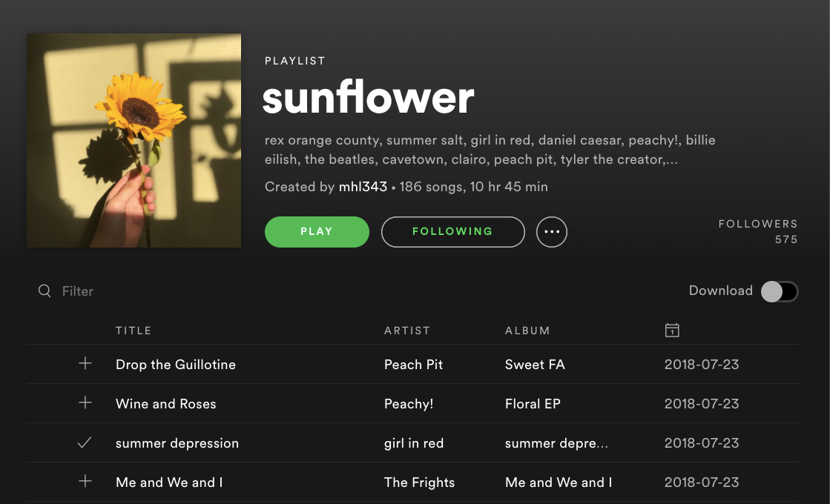Add Wine and Roses using plus icon
Screen dimensions: 830x504
(85, 403)
